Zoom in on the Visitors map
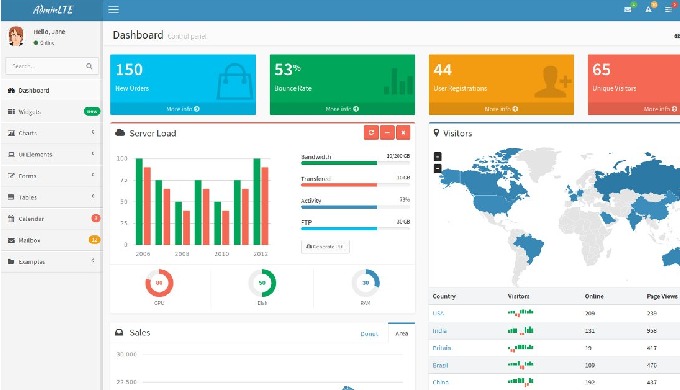This screenshot has height=390, width=680. 438,156
